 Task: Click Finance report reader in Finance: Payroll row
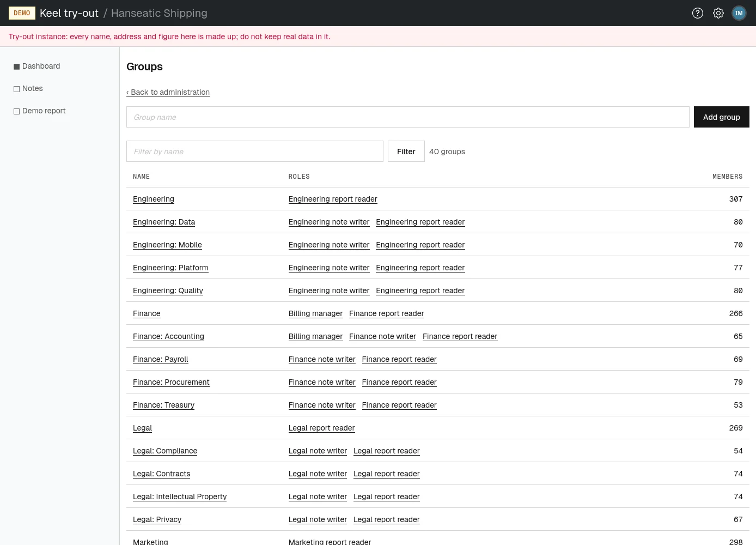pos(399,359)
